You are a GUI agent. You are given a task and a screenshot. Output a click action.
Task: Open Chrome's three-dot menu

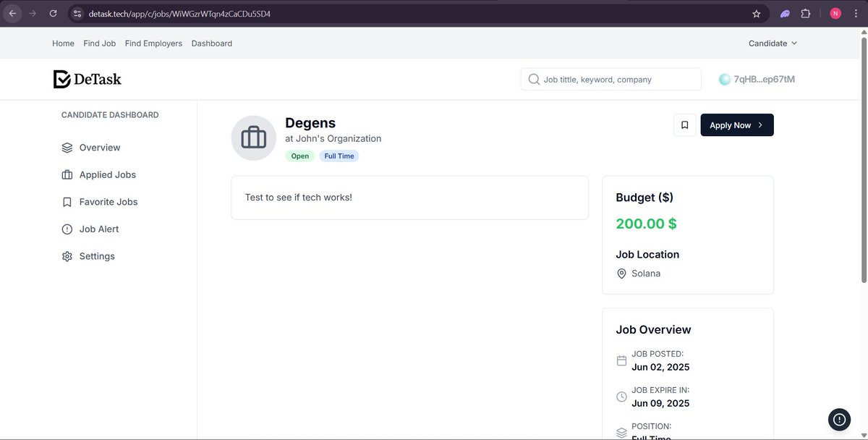pyautogui.click(x=856, y=13)
